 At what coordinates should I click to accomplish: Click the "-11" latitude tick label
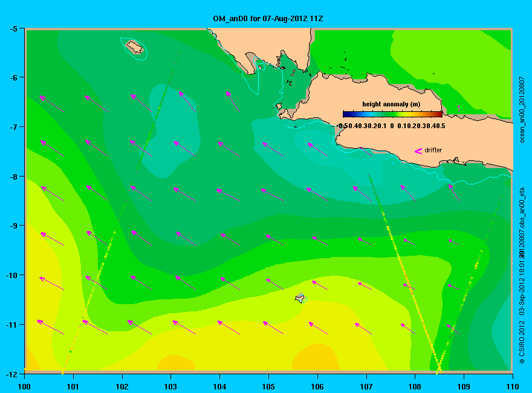click(11, 325)
